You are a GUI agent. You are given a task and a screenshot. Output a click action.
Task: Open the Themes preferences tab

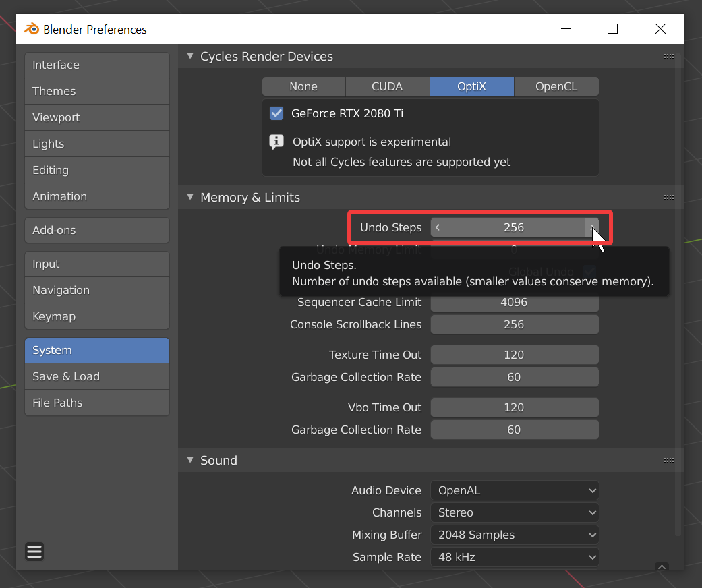pos(97,91)
